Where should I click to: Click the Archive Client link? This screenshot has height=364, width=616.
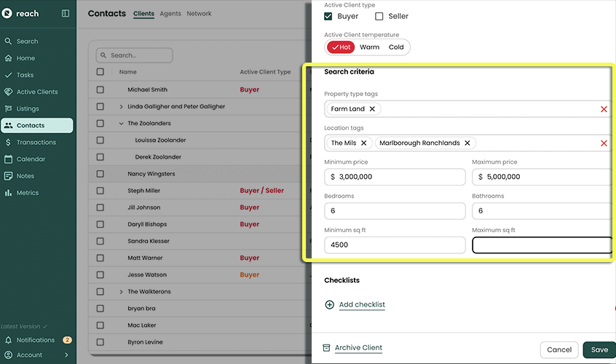tap(358, 348)
